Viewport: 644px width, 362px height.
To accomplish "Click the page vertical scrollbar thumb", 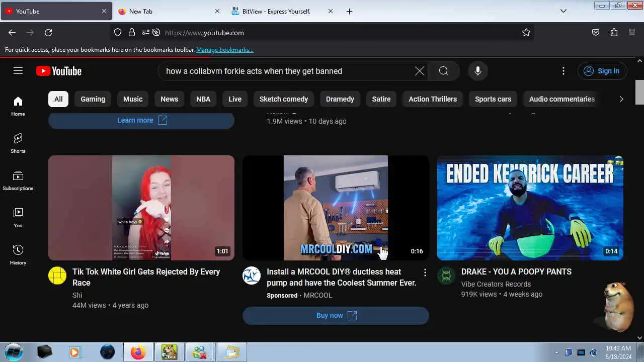I will (x=639, y=92).
